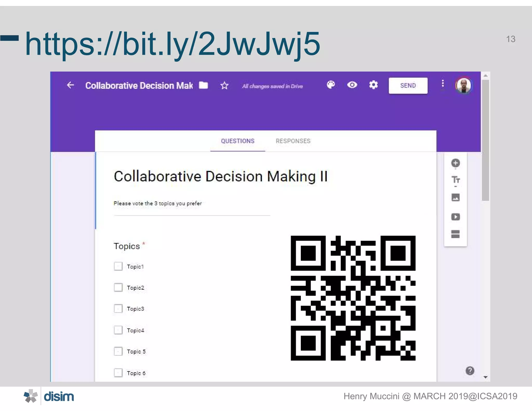This screenshot has height=411, width=532.
Task: Check the Topic3 checkbox
Action: click(118, 309)
